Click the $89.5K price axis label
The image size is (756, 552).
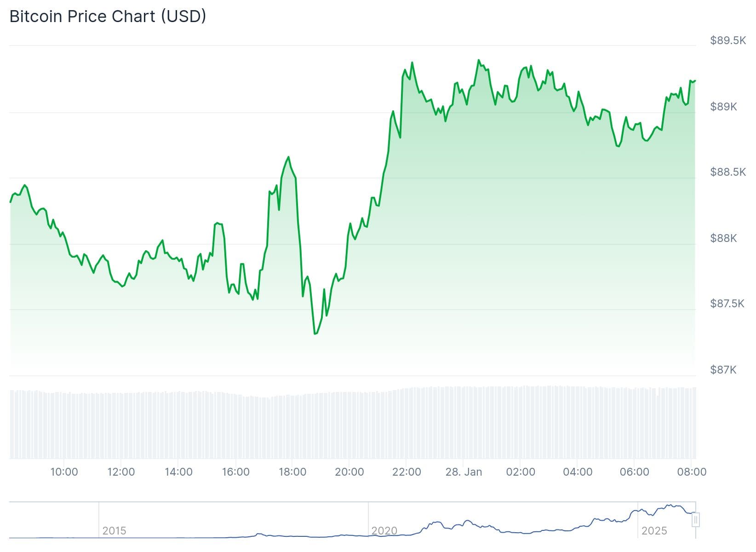coord(728,40)
